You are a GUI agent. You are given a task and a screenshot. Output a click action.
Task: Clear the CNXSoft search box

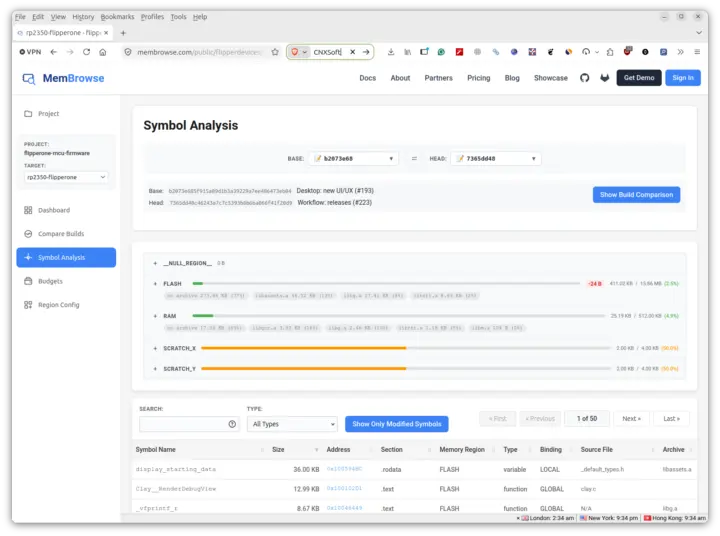pyautogui.click(x=353, y=52)
